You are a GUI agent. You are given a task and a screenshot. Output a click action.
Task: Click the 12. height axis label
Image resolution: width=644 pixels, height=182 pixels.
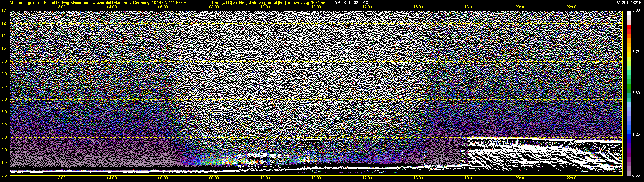point(4,23)
